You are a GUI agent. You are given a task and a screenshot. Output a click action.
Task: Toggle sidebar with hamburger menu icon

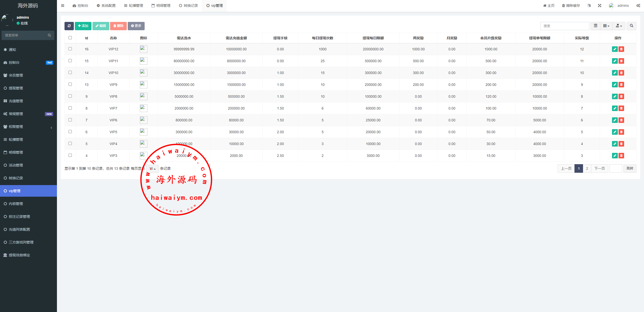[63, 6]
